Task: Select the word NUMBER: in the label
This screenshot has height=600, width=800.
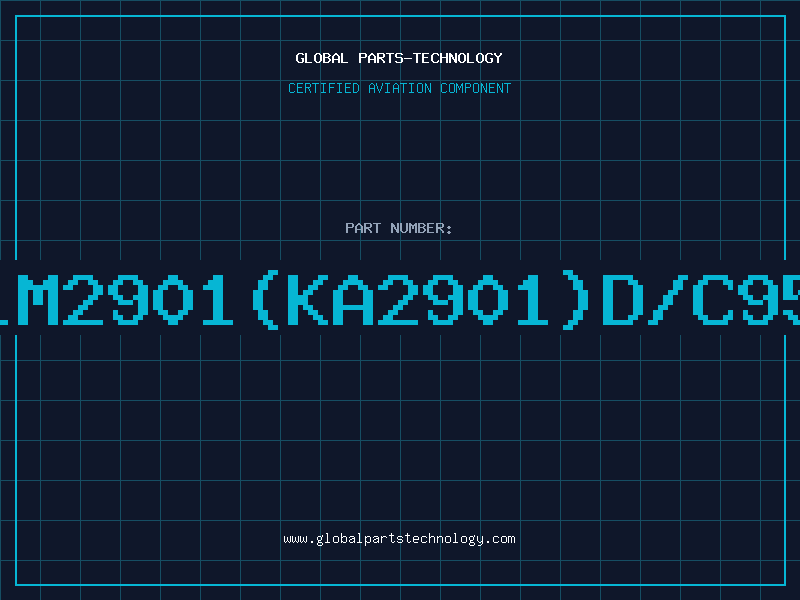Action: point(421,228)
